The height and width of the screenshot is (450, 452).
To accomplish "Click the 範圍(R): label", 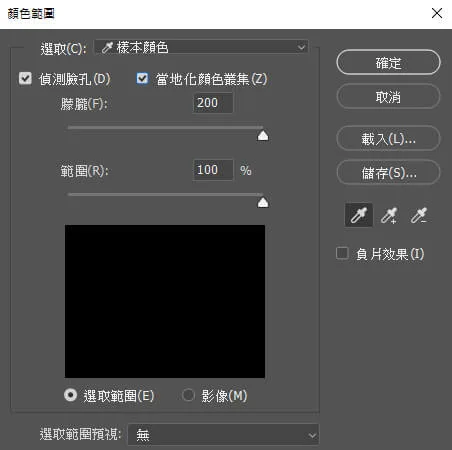I will 84,171.
